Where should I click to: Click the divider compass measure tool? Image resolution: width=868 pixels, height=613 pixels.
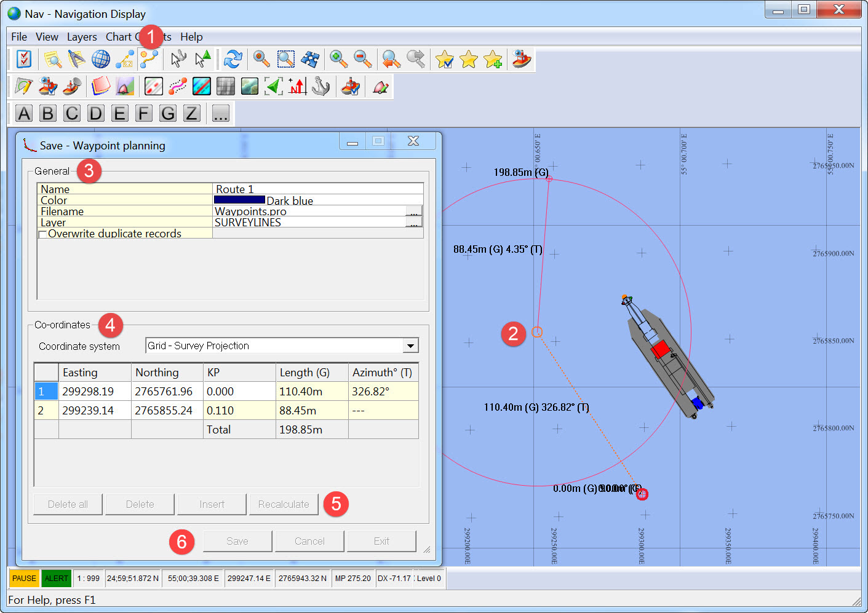pos(76,59)
